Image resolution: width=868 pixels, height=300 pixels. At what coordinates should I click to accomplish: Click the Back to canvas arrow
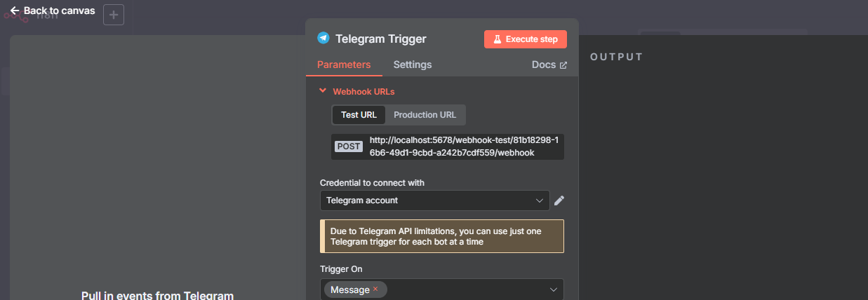(x=15, y=11)
